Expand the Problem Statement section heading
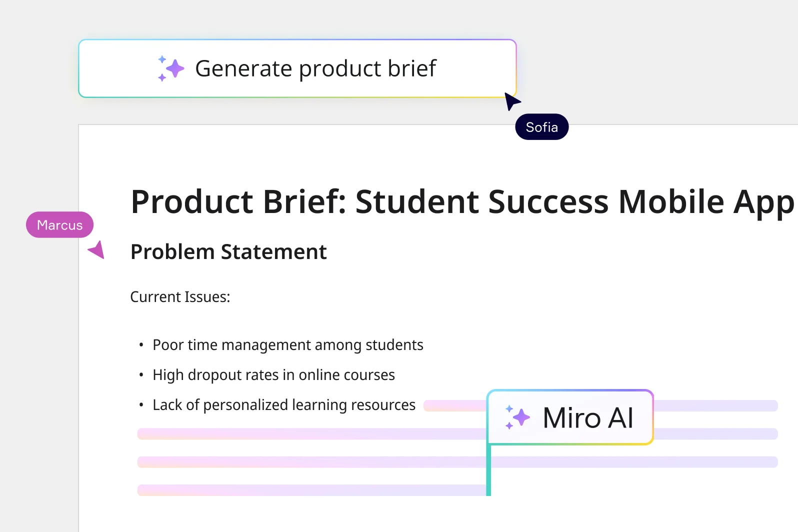798x532 pixels. (x=228, y=252)
